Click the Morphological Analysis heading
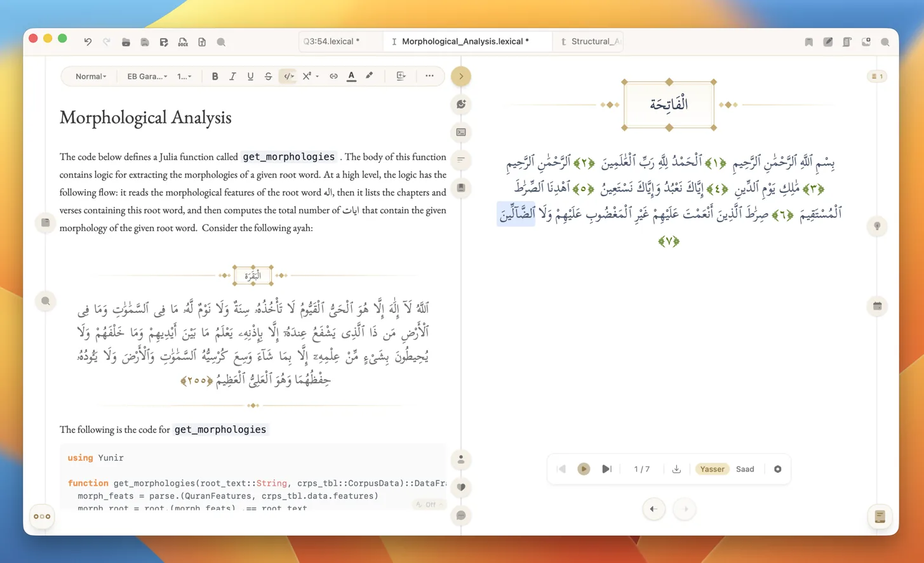Screen dimensions: 924x563 (145, 117)
